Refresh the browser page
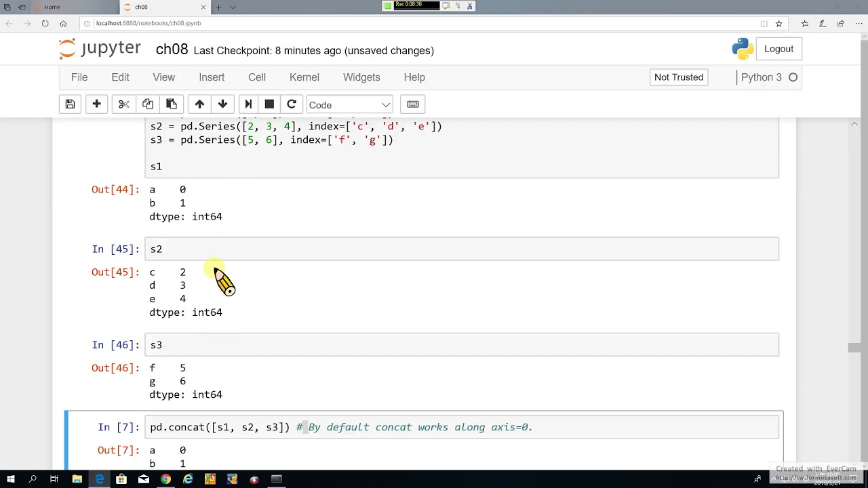The height and width of the screenshot is (488, 868). 45,23
